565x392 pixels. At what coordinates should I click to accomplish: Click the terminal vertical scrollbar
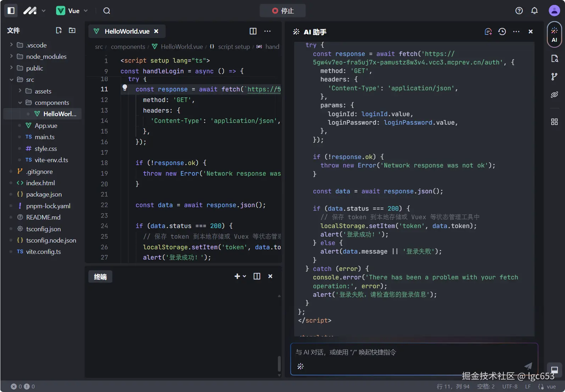click(279, 363)
